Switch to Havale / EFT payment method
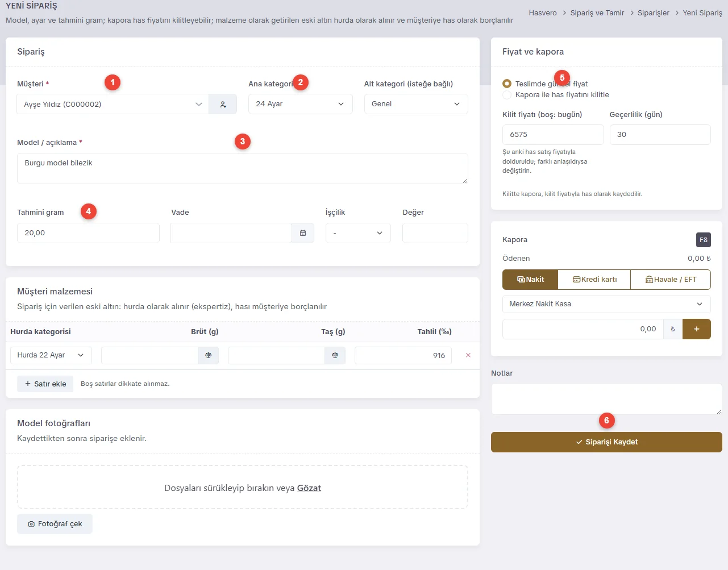Image resolution: width=728 pixels, height=570 pixels. click(671, 280)
